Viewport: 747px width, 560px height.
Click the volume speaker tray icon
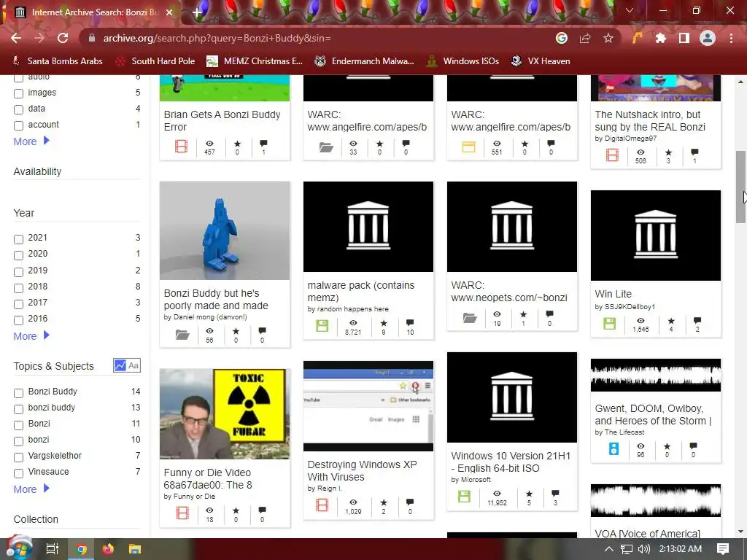pos(644,549)
